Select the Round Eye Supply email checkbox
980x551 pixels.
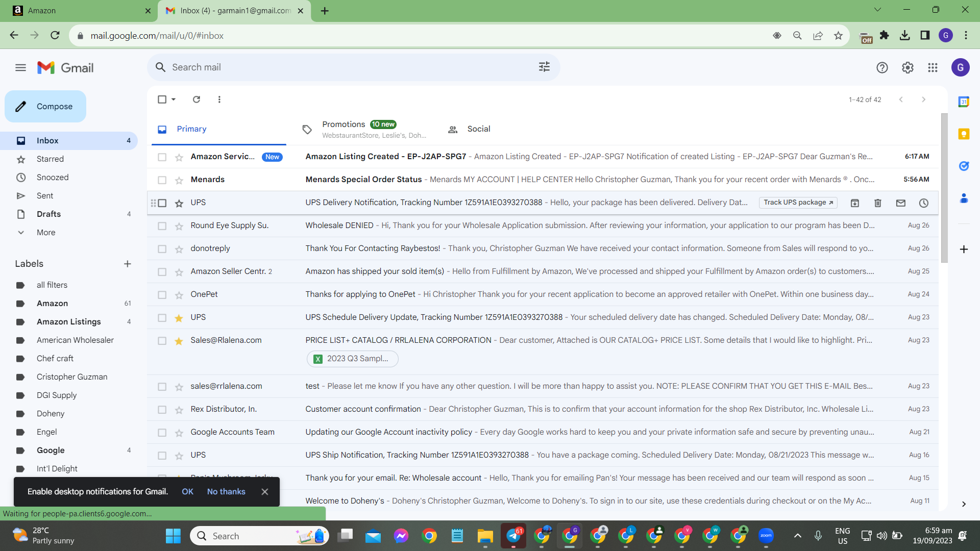point(162,226)
